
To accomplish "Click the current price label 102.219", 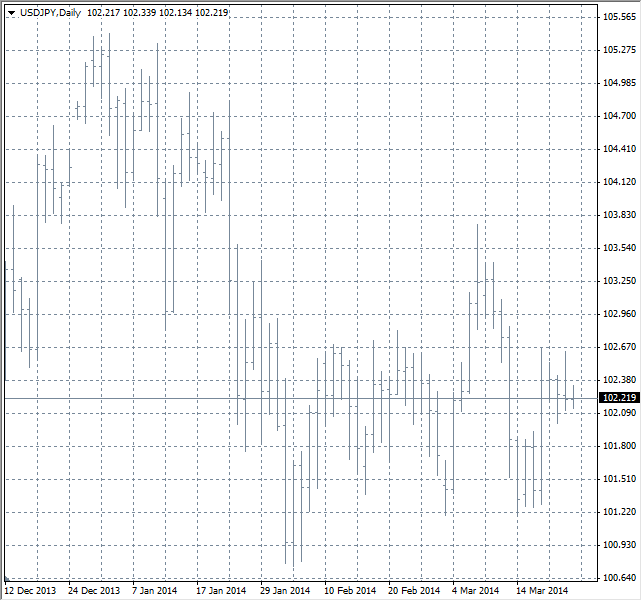I will point(620,398).
